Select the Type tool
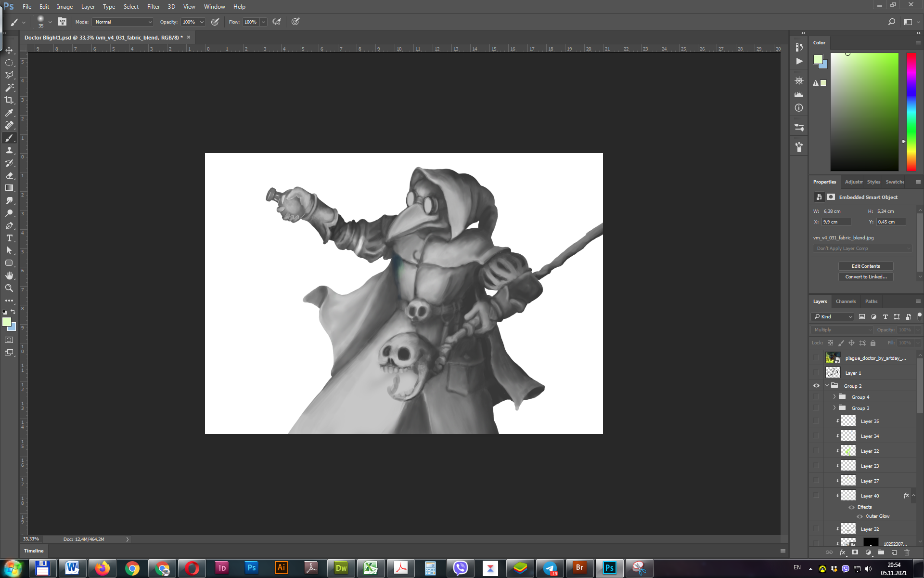The height and width of the screenshot is (578, 924). click(9, 238)
